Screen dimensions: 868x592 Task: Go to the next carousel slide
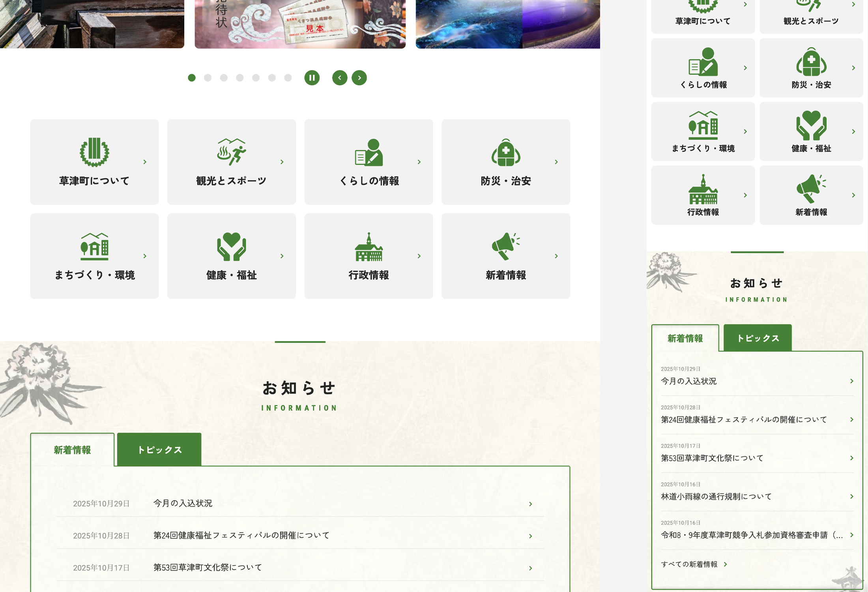click(359, 78)
